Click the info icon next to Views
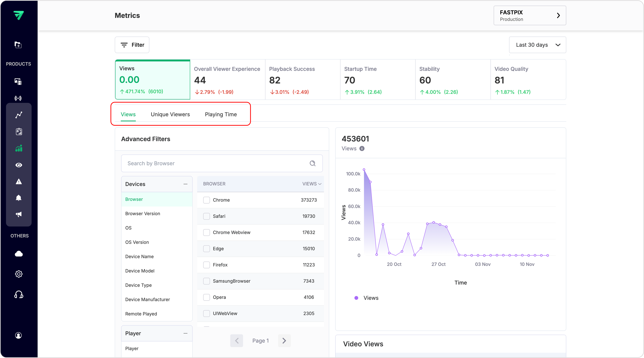Image resolution: width=644 pixels, height=358 pixels. click(362, 148)
